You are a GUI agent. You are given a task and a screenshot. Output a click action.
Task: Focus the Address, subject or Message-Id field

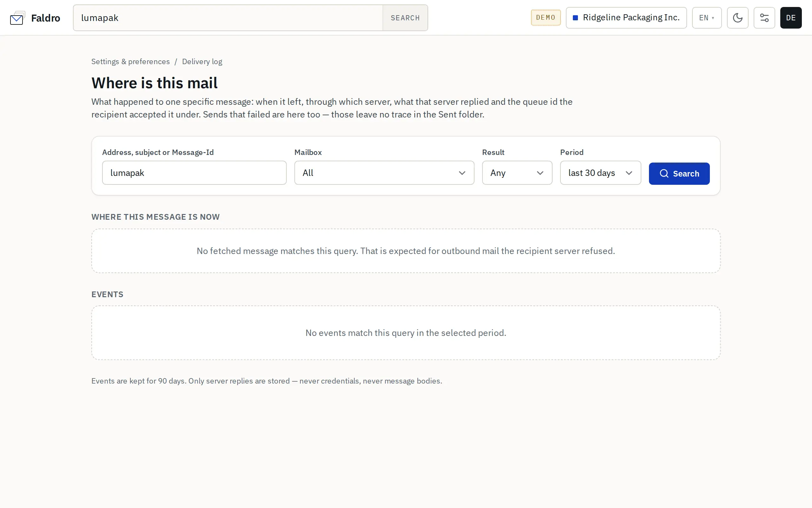[194, 173]
